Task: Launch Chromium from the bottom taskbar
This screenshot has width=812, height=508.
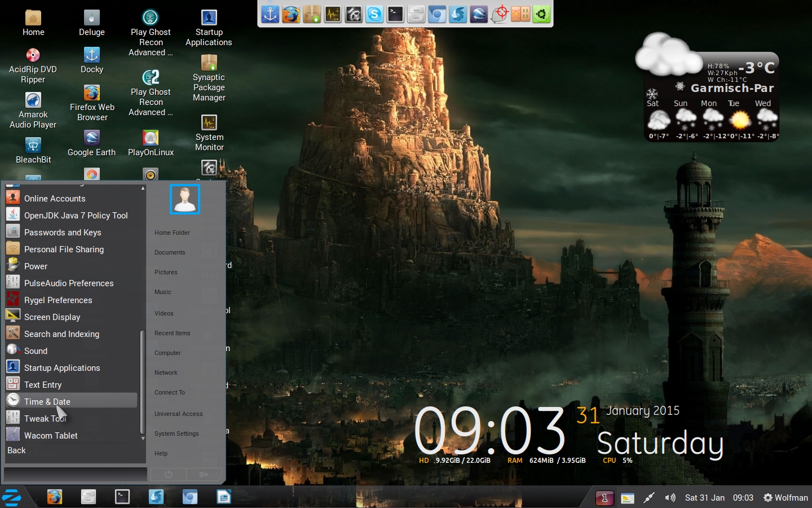Action: pyautogui.click(x=190, y=497)
